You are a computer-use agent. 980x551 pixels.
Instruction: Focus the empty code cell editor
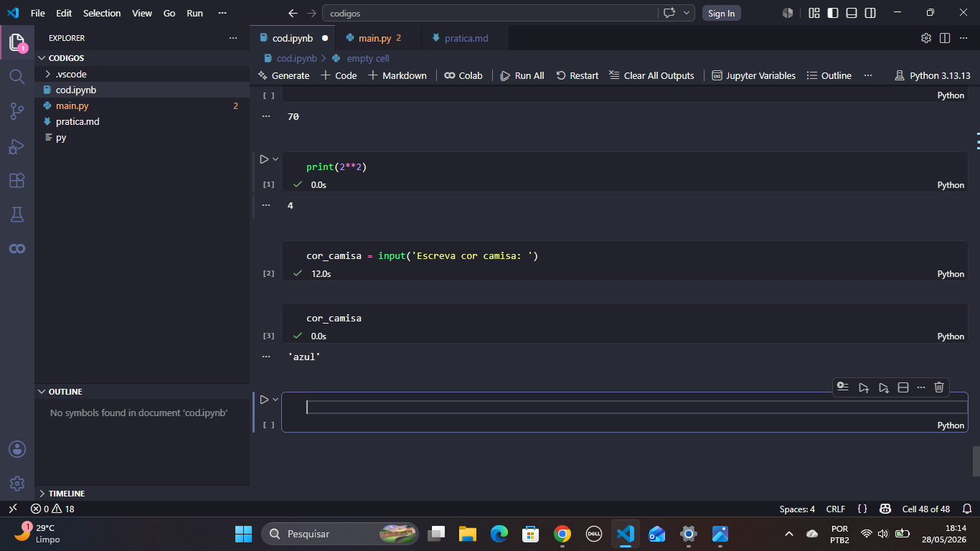[x=636, y=407]
